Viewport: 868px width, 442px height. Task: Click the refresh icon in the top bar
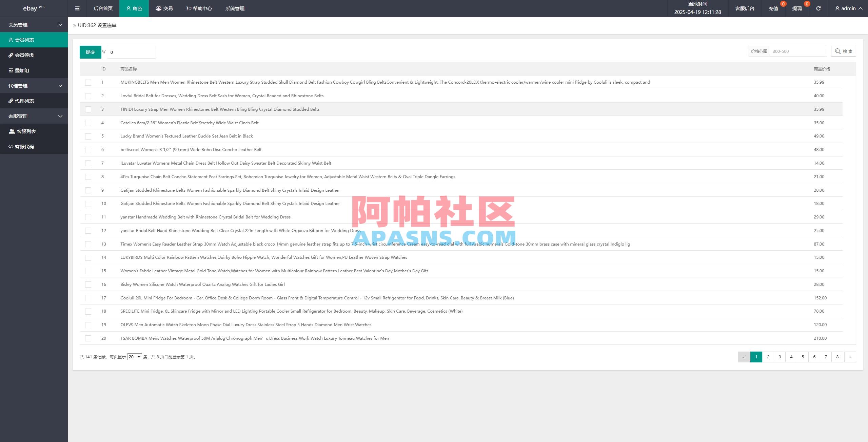[x=818, y=8]
